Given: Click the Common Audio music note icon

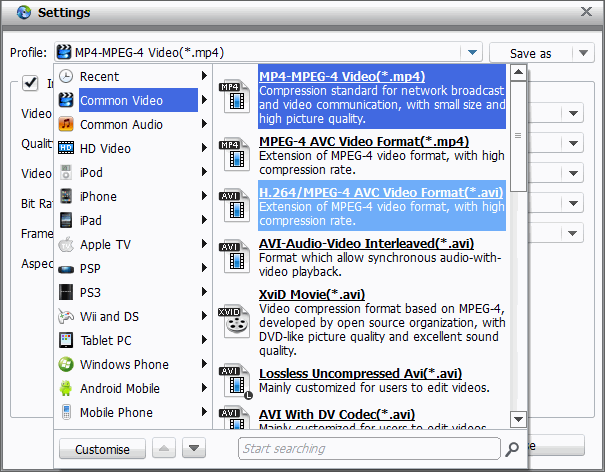Looking at the screenshot, I should [66, 124].
